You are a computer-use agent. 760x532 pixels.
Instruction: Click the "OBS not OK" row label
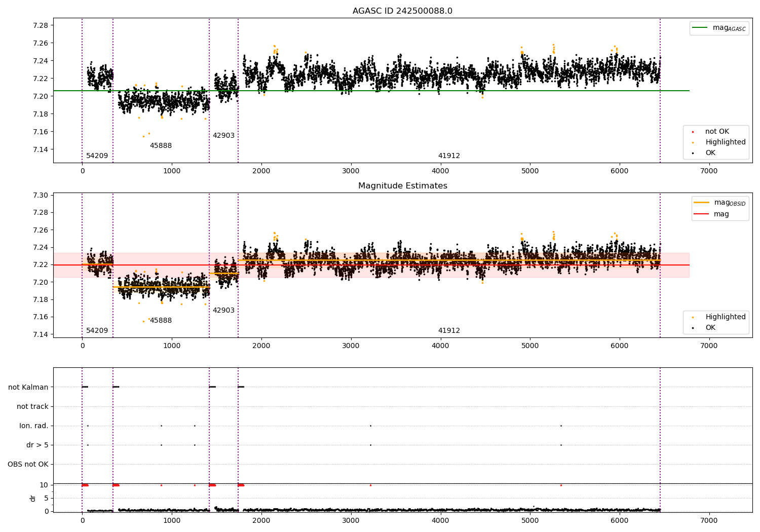[x=28, y=464]
